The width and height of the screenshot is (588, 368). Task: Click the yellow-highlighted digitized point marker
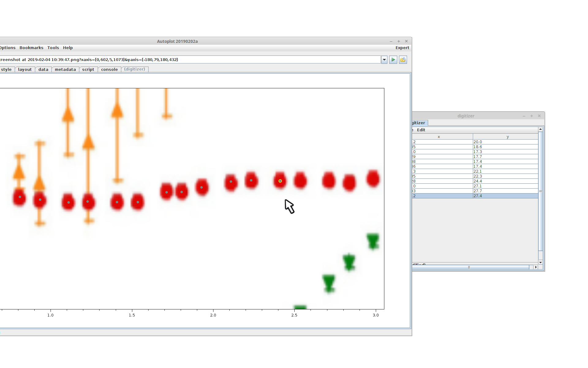(280, 181)
